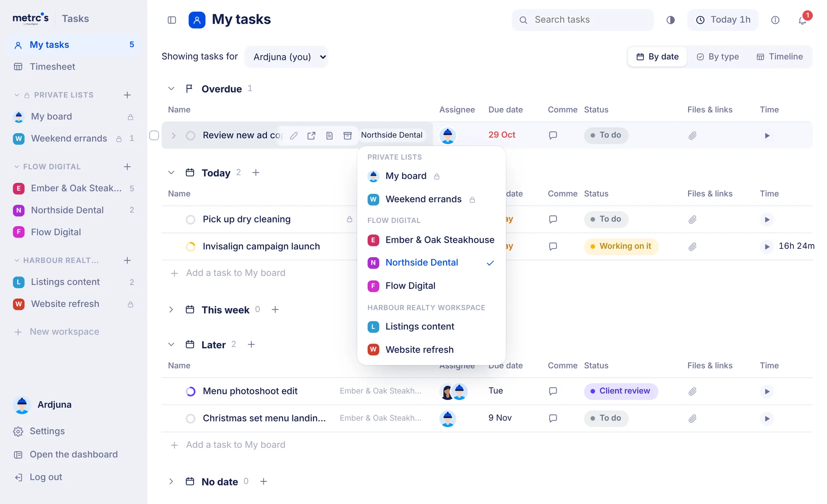Choose Ember & Oak Steakhouse in list menu
This screenshot has width=827, height=504.
click(431, 240)
